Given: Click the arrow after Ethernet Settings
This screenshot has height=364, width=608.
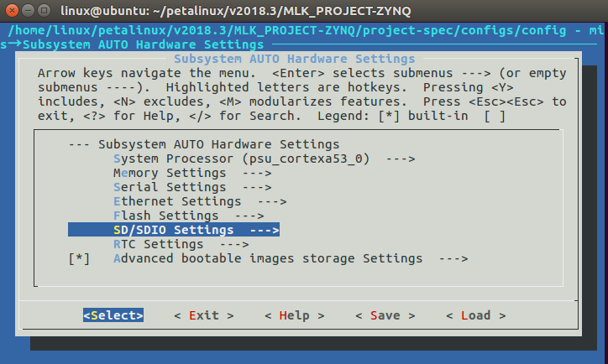Looking at the screenshot, I should coord(272,202).
